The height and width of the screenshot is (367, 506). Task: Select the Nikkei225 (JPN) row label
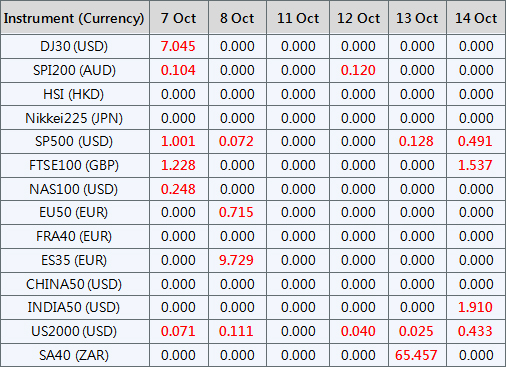(74, 118)
